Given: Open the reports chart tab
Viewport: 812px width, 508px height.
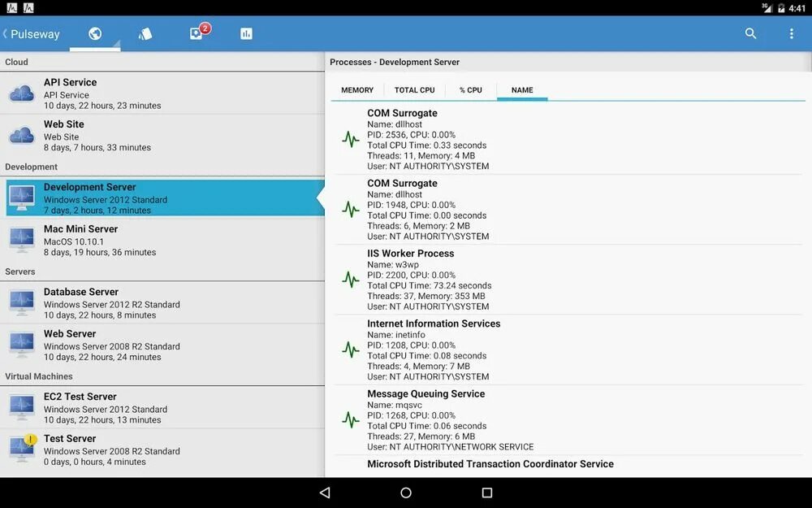Looking at the screenshot, I should 247,33.
